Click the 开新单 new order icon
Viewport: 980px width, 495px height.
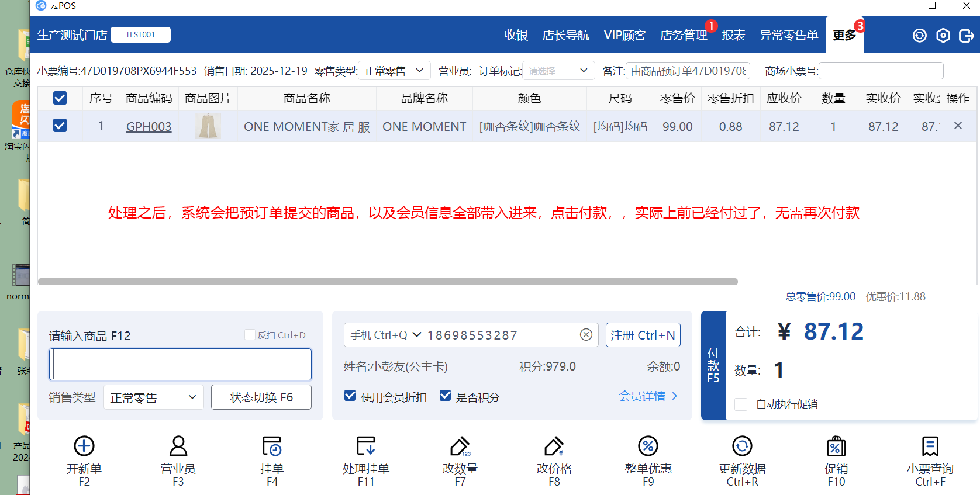84,446
